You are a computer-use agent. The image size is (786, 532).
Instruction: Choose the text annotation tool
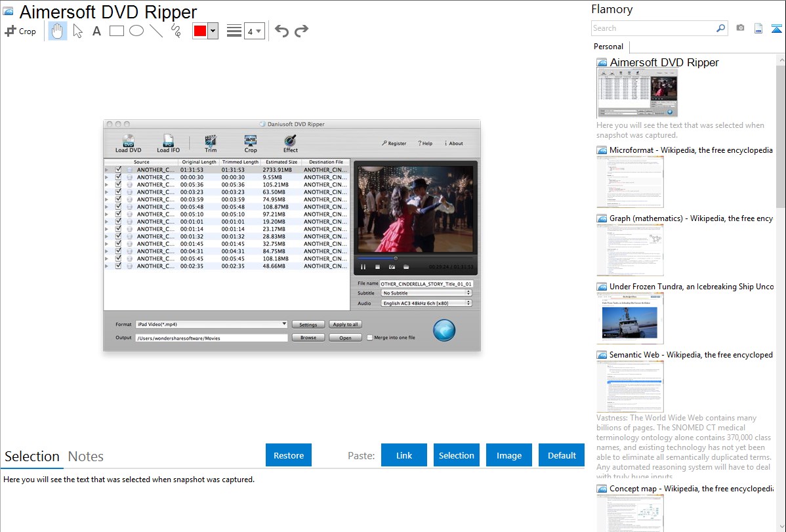[x=96, y=31]
